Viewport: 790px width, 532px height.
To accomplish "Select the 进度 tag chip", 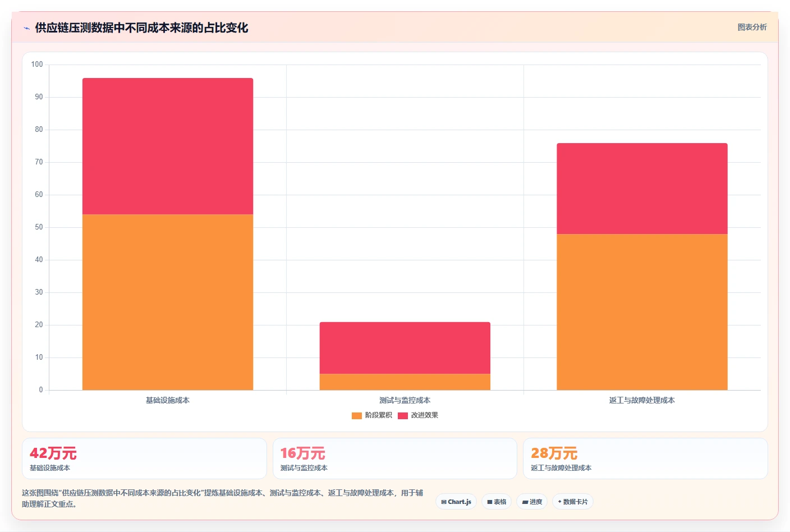I will 532,502.
